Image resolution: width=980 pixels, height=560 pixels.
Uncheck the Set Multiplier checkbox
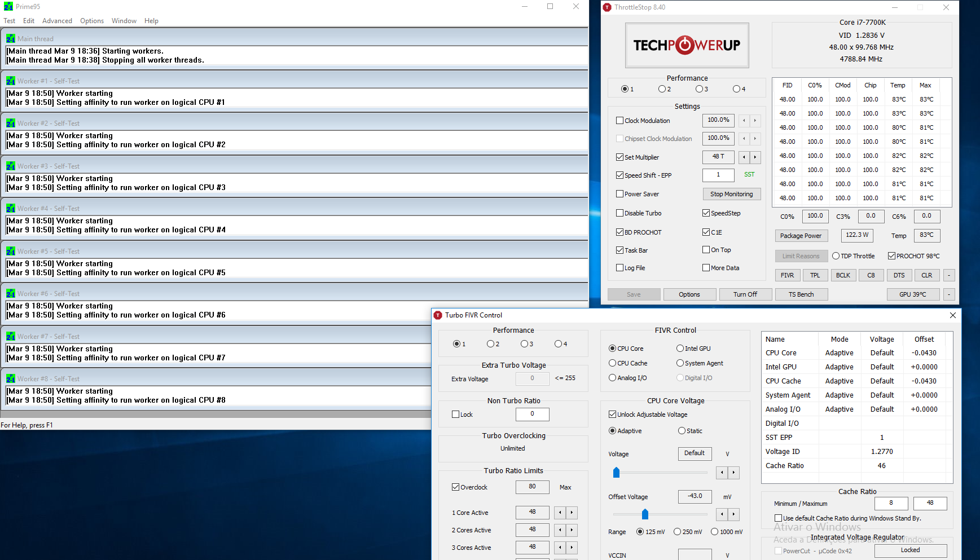(x=619, y=157)
